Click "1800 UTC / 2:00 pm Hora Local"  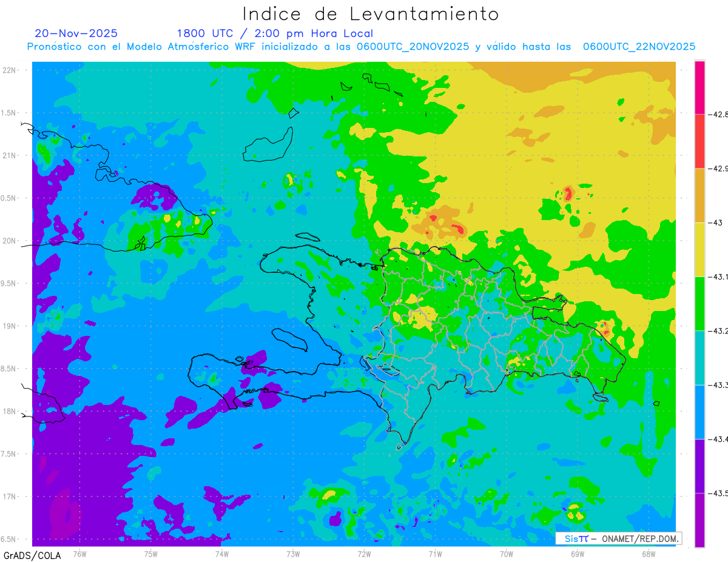point(275,33)
